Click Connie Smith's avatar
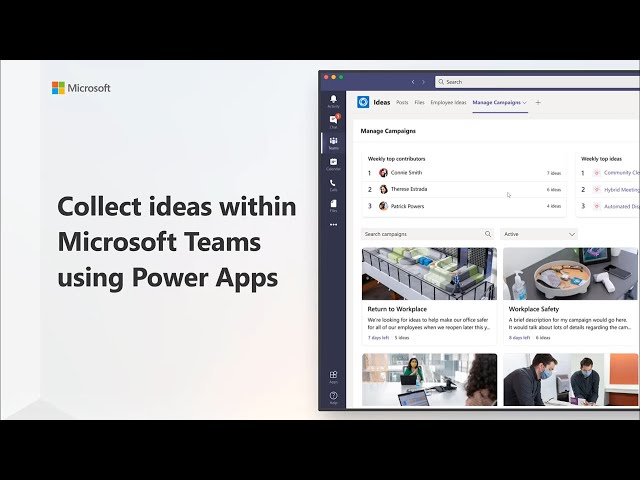Image resolution: width=640 pixels, height=480 pixels. 383,173
